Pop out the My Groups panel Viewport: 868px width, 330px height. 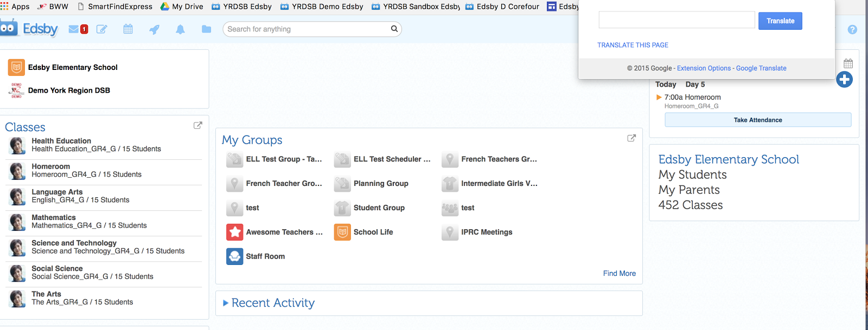[x=631, y=138]
